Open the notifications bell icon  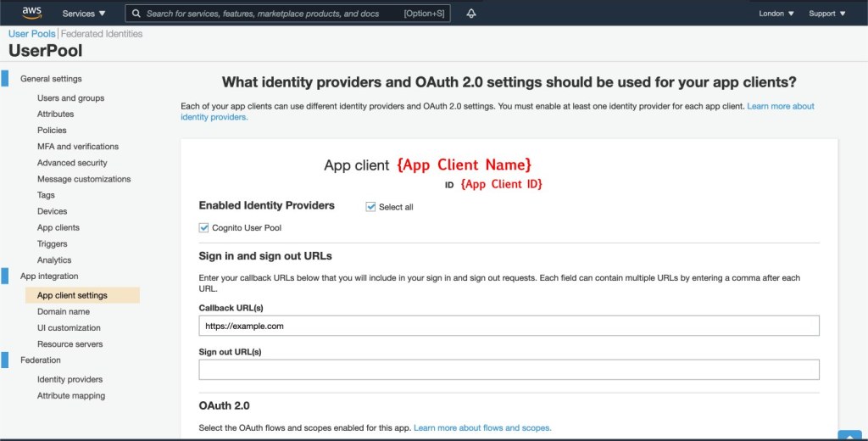(471, 14)
